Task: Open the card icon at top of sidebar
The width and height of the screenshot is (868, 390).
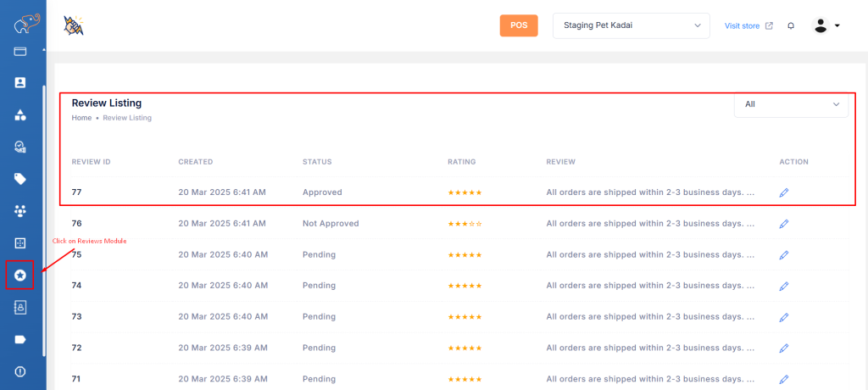Action: [20, 52]
